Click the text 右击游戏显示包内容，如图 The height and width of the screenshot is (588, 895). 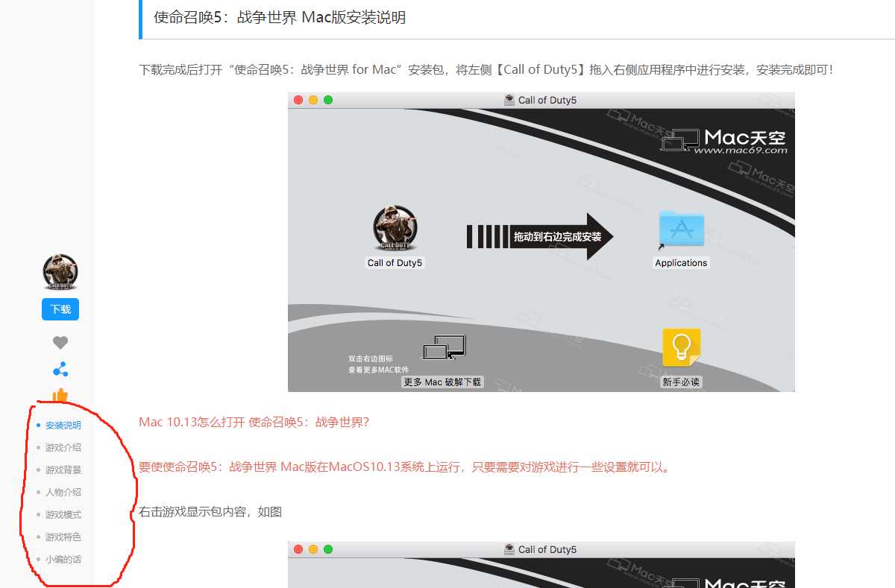pyautogui.click(x=210, y=512)
